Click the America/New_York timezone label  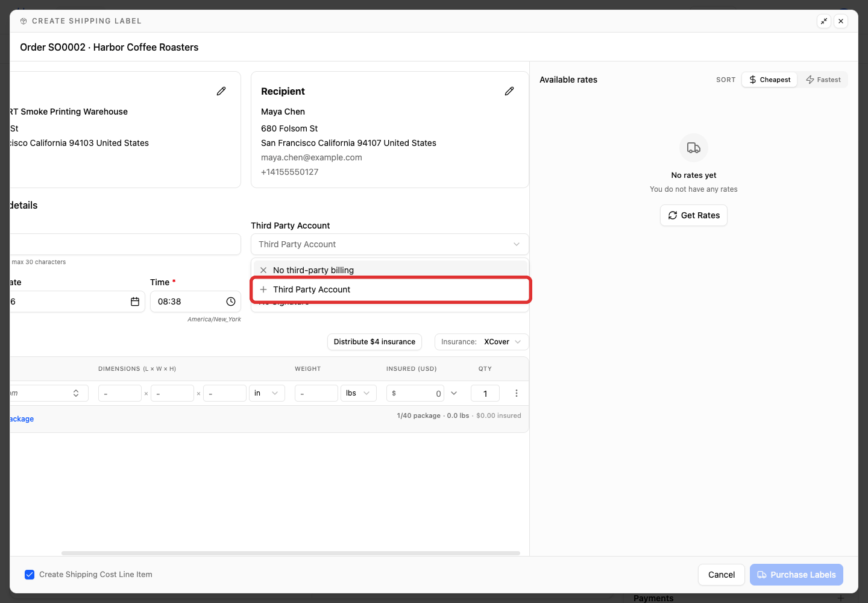(214, 319)
